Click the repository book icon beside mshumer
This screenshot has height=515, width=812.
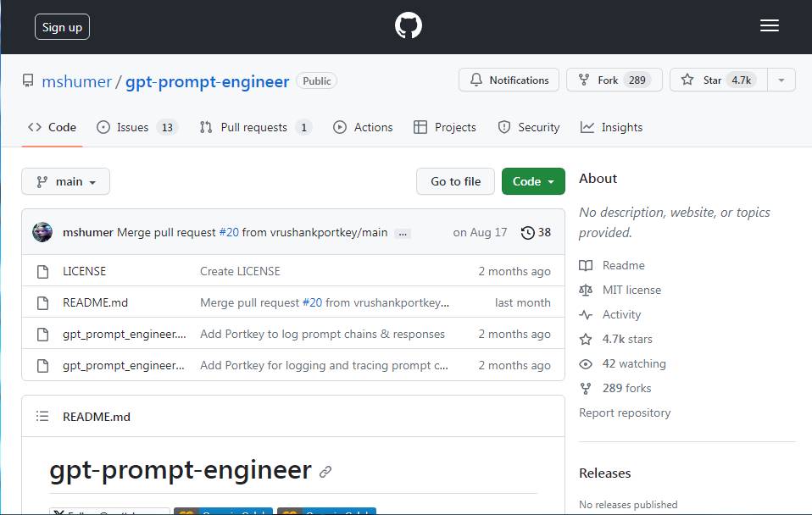tap(27, 80)
